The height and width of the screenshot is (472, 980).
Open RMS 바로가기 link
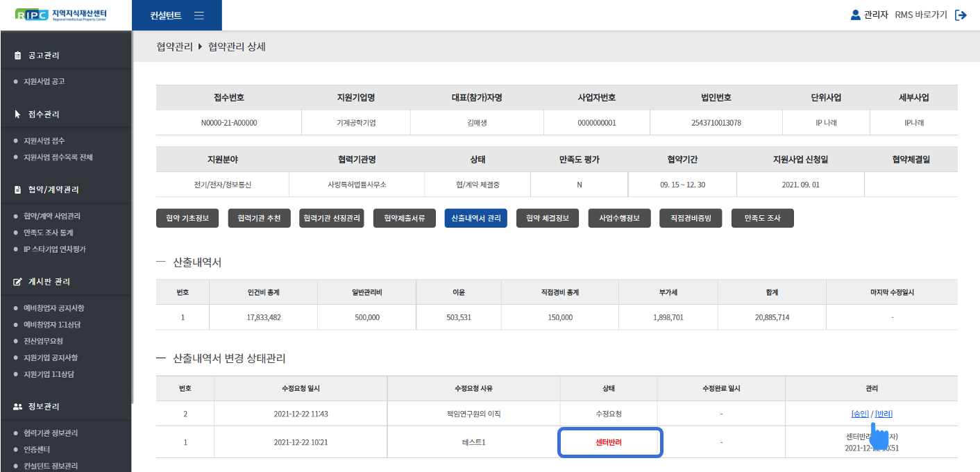pyautogui.click(x=920, y=15)
